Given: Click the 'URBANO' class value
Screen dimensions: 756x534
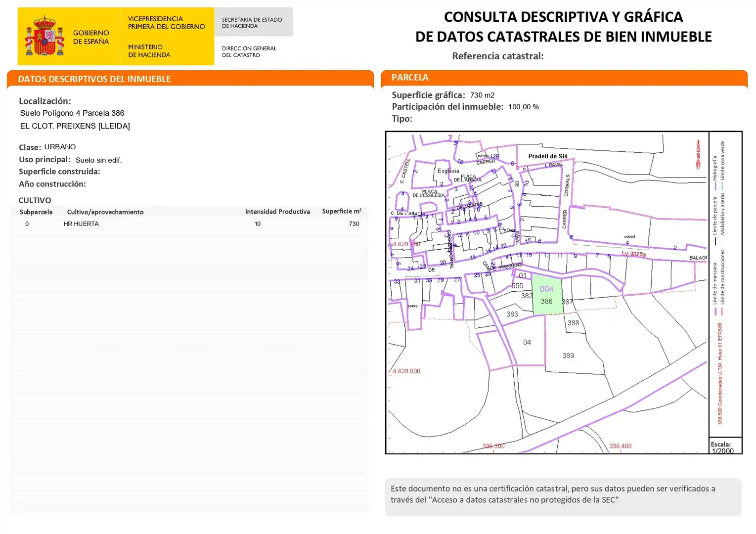Looking at the screenshot, I should (x=60, y=147).
